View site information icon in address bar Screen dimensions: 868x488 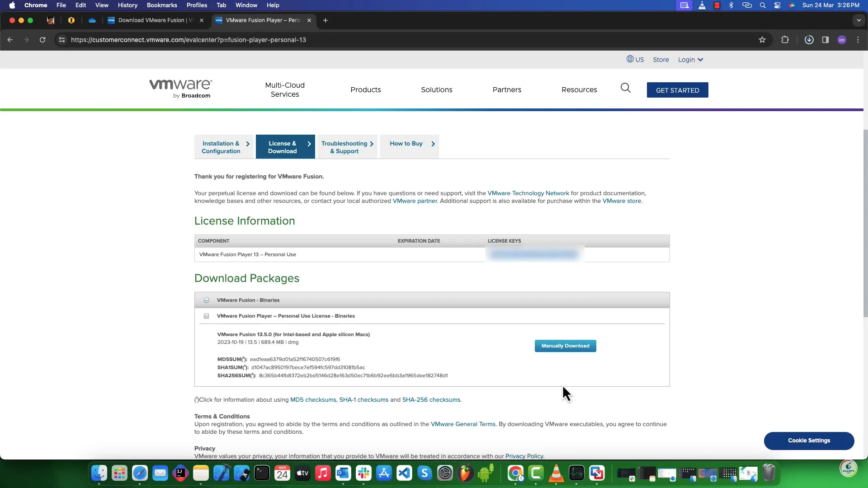[62, 40]
